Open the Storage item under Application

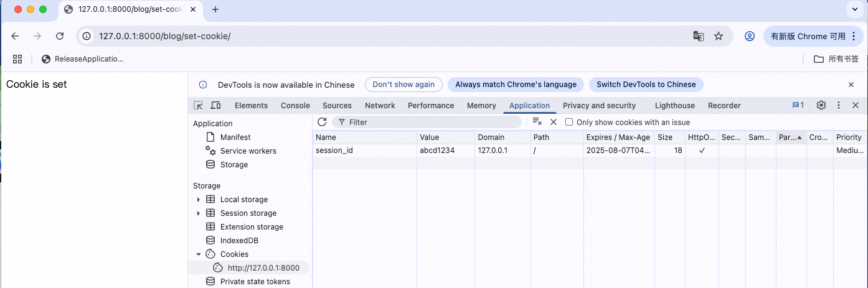click(x=234, y=165)
